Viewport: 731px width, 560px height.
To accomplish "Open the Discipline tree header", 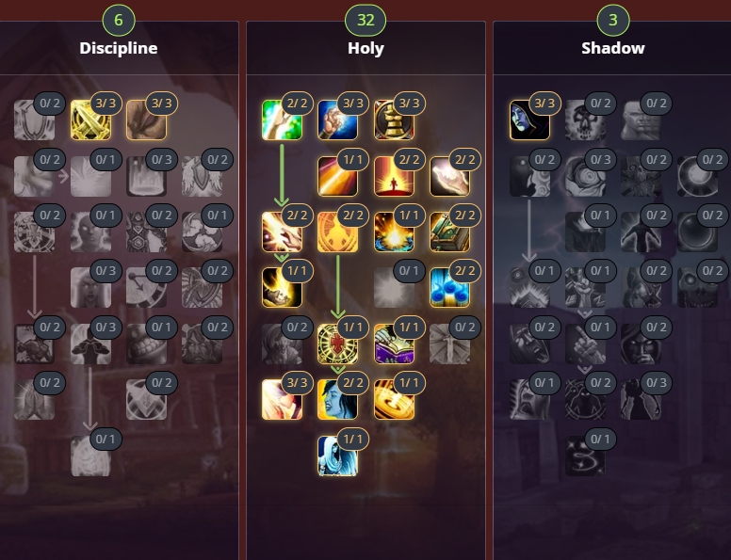I will pos(119,48).
